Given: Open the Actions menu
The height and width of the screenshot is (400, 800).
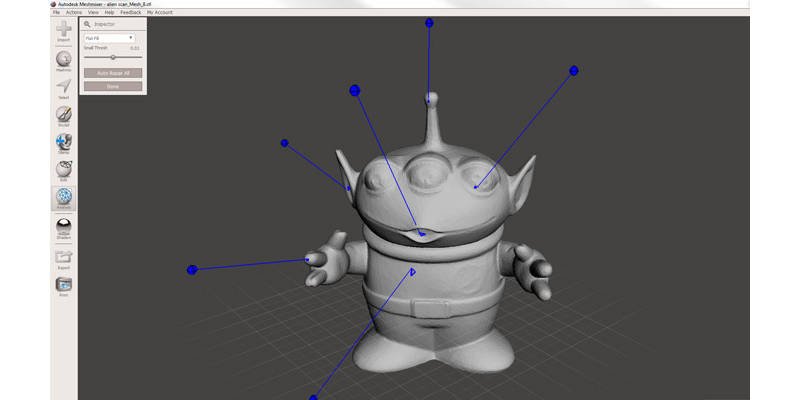Looking at the screenshot, I should [x=73, y=12].
